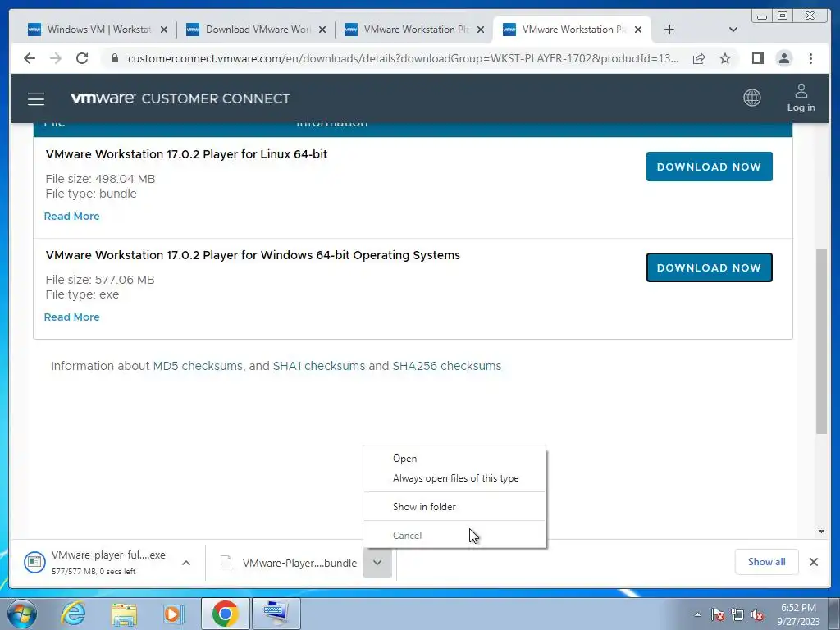Open the SHA1 checksums link
This screenshot has height=630, width=840.
coord(319,366)
